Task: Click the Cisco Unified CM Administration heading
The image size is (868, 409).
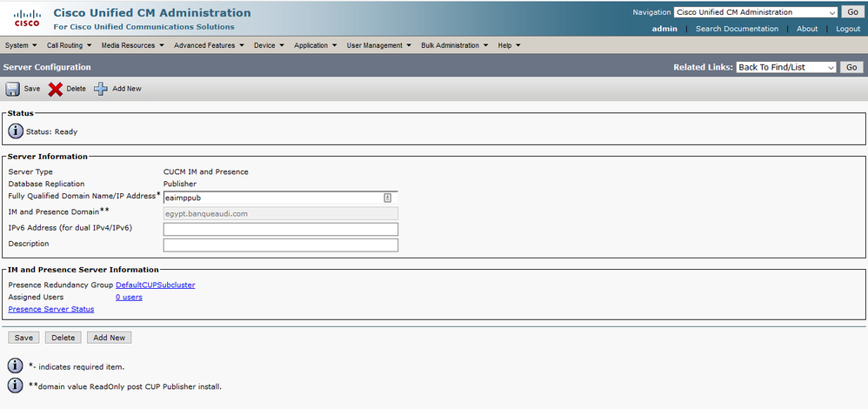Action: [x=152, y=13]
